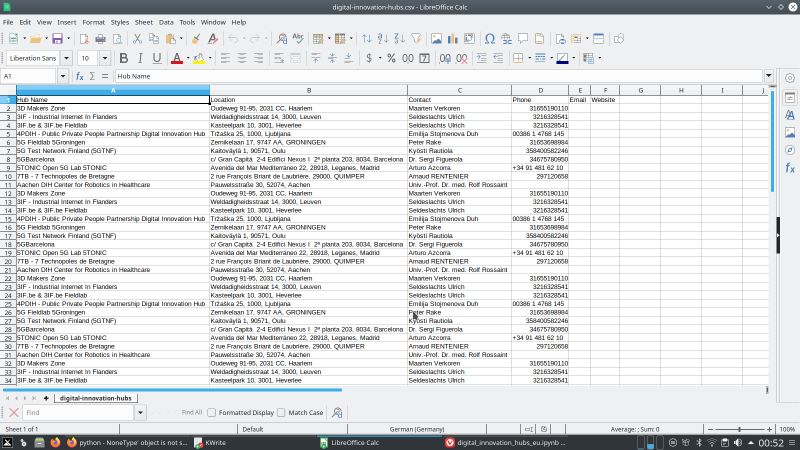Open borders dropdown arrow
Screen dimensions: 800x450
pyautogui.click(x=529, y=58)
